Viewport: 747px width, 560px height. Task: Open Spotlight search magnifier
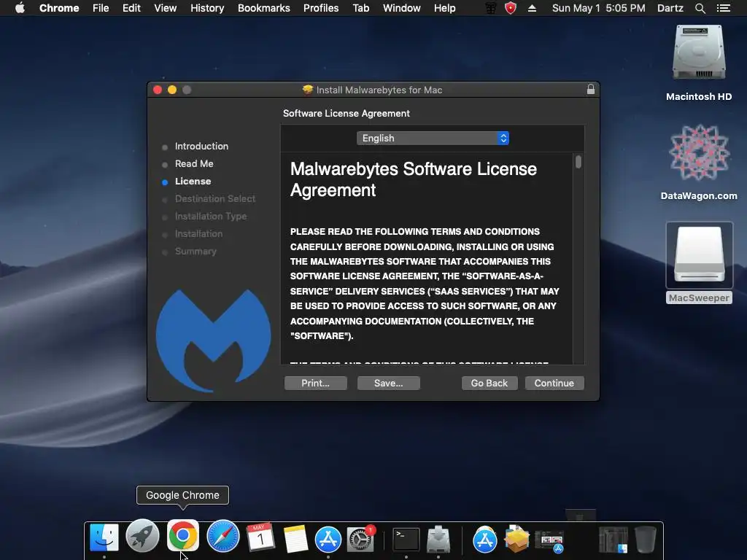[700, 8]
